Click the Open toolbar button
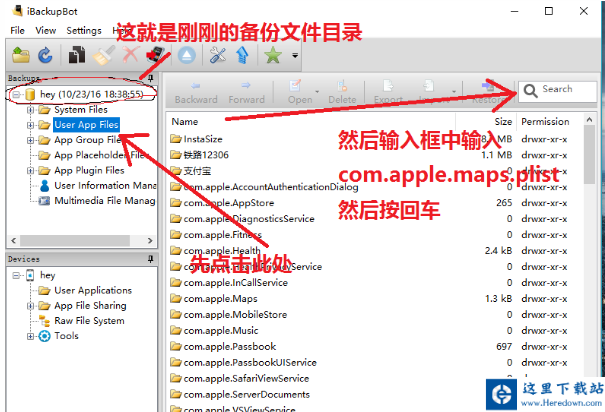Screen dimensions: 605x412 pos(300,93)
